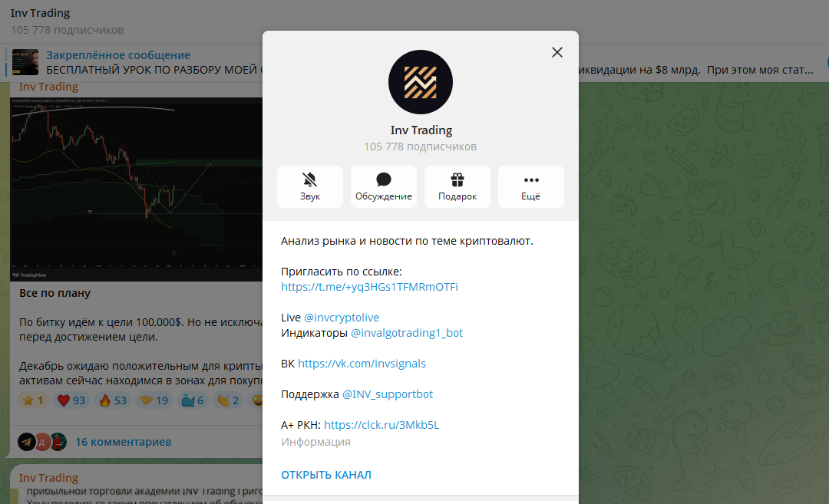The image size is (829, 504).
Task: Click the Inv Trading channel avatar logo
Action: point(421,82)
